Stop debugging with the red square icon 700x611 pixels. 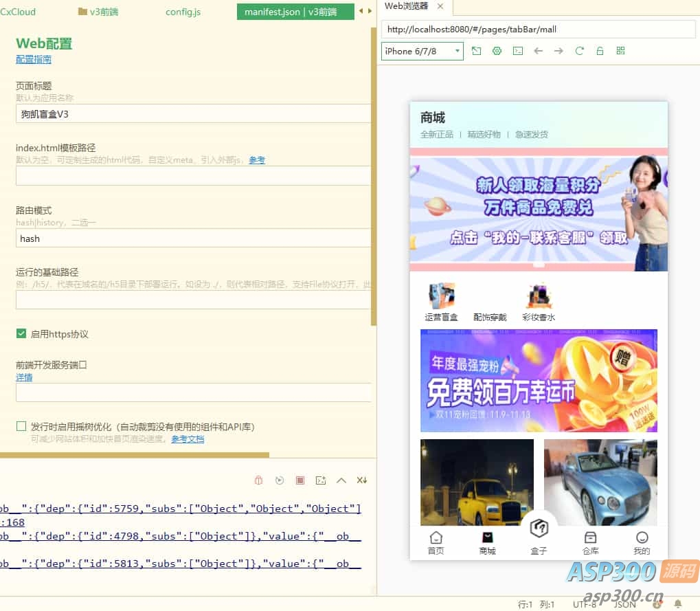(300, 480)
